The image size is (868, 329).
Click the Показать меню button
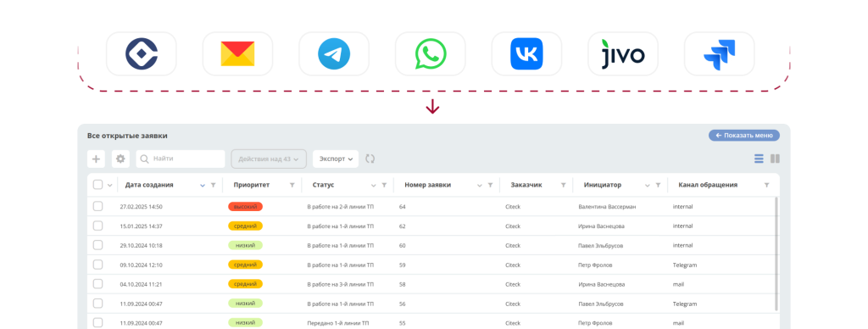(x=744, y=135)
